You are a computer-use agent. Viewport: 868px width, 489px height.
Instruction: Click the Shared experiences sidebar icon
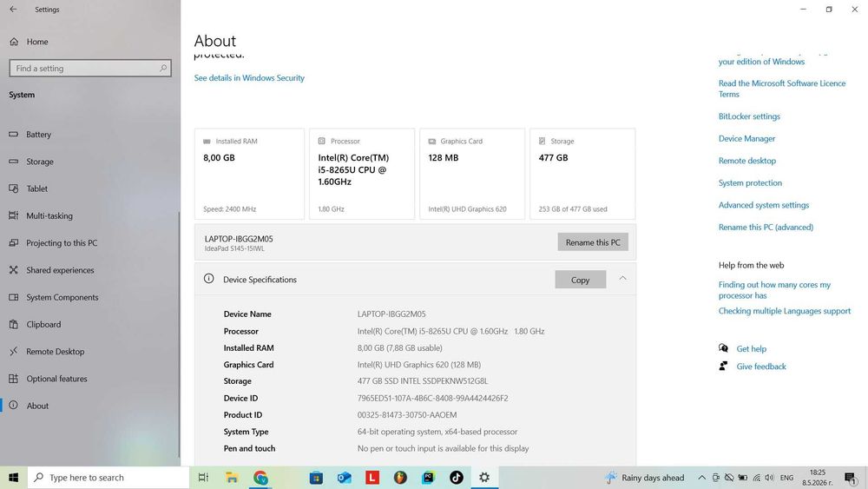coord(13,270)
